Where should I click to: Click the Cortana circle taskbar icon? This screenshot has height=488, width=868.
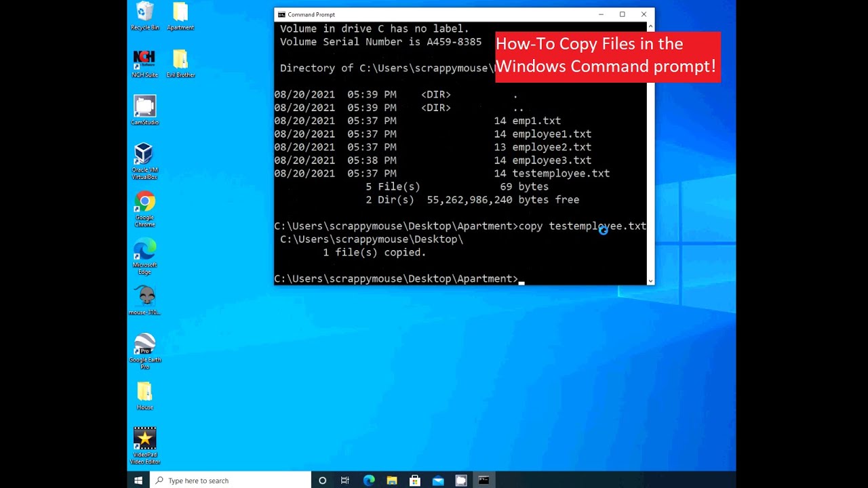pos(322,481)
